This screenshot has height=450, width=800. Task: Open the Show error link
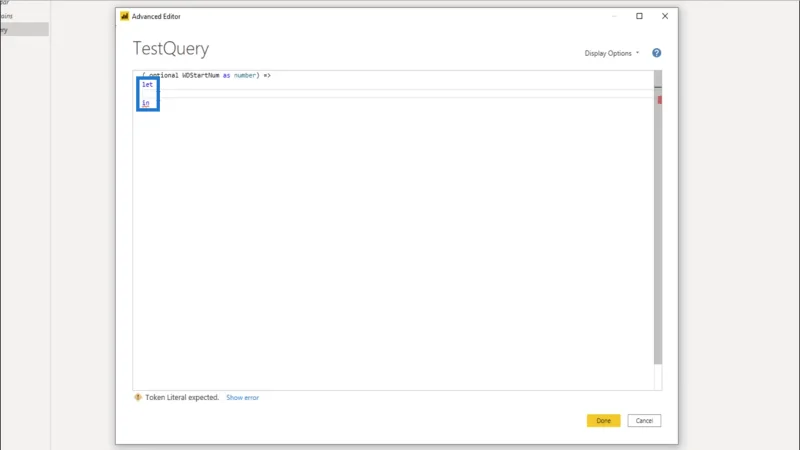pos(242,397)
